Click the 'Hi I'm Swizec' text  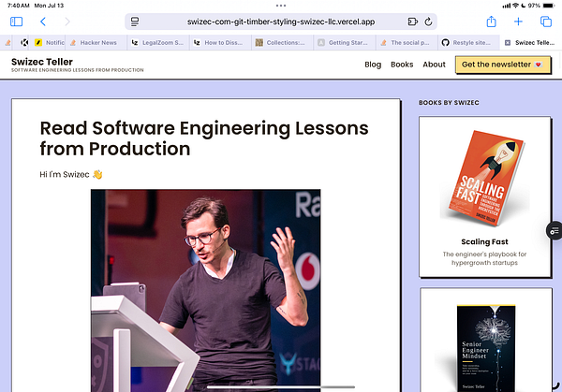pyautogui.click(x=71, y=174)
